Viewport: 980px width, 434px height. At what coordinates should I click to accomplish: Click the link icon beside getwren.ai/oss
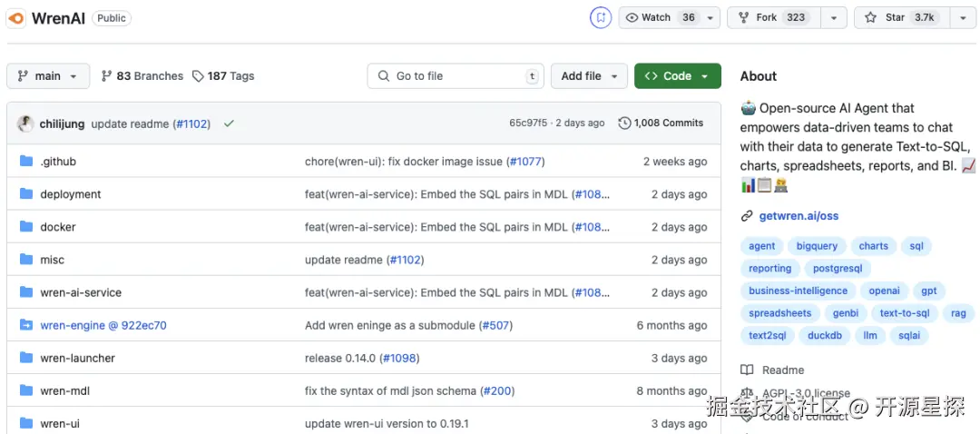click(x=746, y=216)
